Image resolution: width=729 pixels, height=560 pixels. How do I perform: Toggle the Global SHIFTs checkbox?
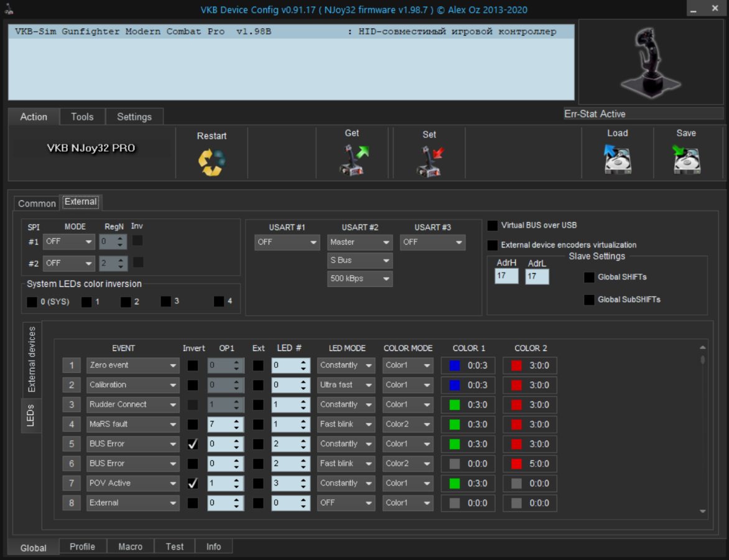click(589, 278)
